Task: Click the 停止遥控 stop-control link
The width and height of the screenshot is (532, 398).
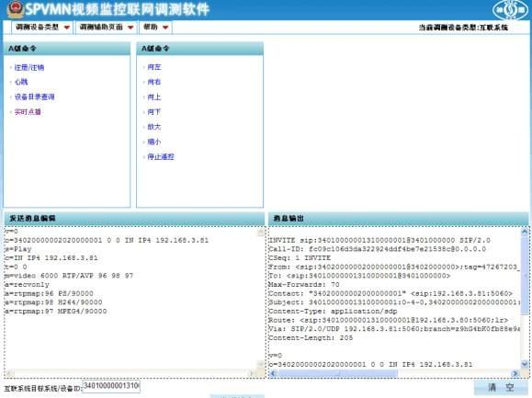Action: tap(161, 157)
